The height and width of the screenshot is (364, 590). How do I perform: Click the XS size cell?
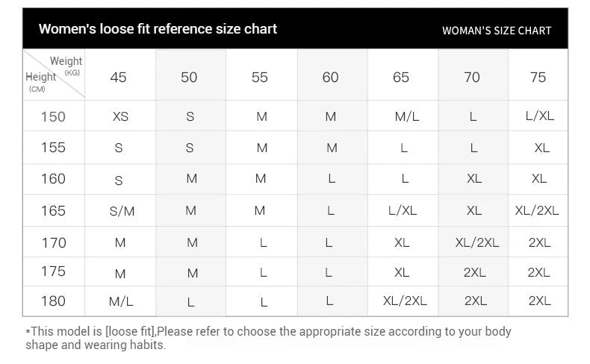click(x=120, y=116)
